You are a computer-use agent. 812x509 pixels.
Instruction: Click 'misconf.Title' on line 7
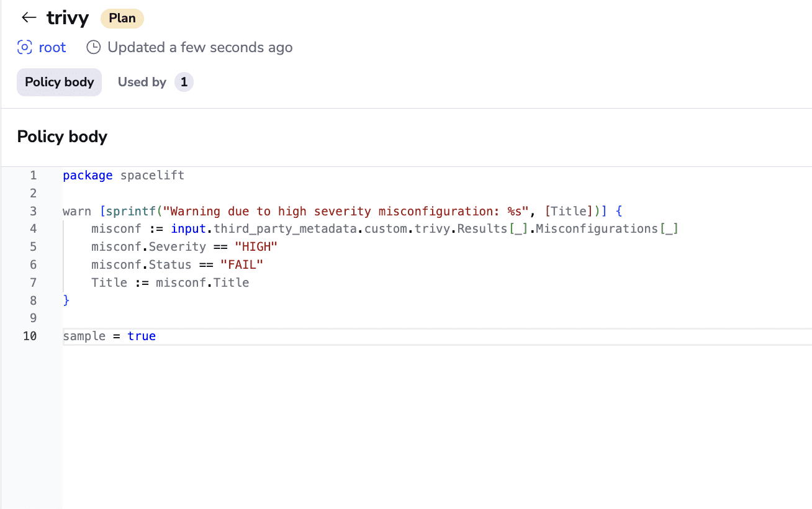click(x=202, y=283)
